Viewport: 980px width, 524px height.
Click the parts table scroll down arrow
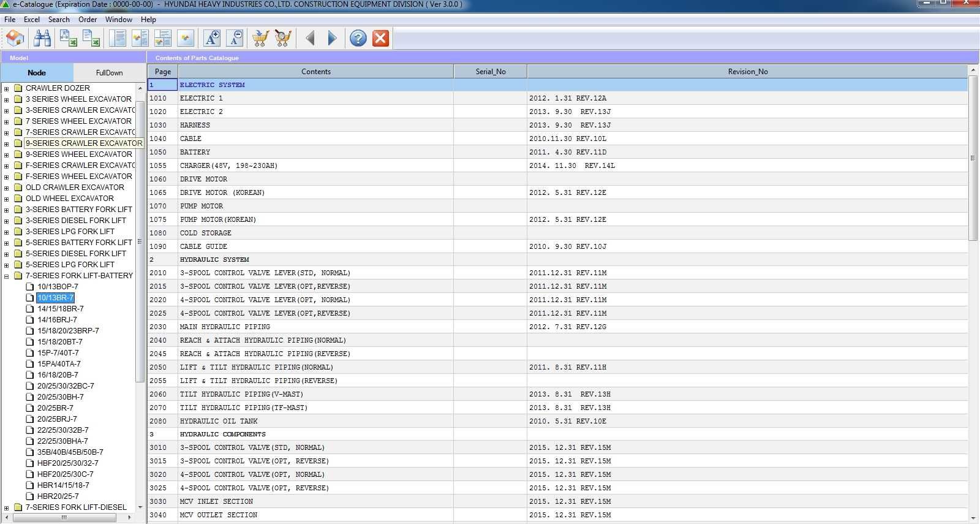(x=973, y=518)
